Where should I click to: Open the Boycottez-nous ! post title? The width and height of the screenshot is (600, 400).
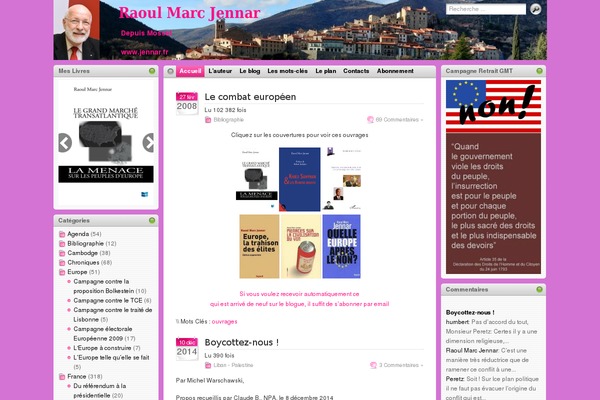(x=241, y=342)
